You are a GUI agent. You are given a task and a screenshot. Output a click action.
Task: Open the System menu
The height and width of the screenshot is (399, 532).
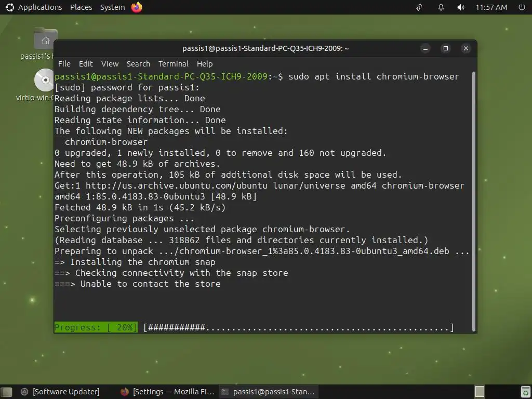coord(112,7)
